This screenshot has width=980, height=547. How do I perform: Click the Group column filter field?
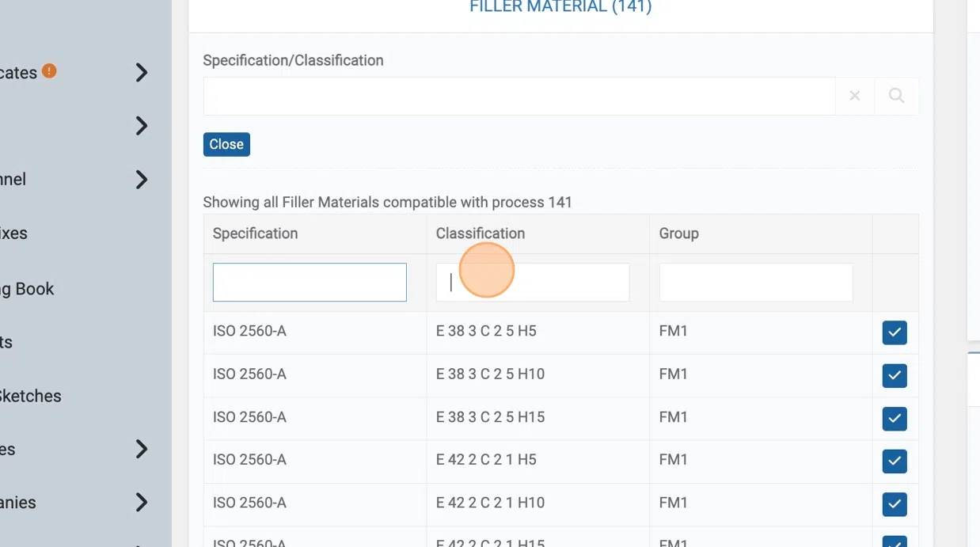pos(756,283)
